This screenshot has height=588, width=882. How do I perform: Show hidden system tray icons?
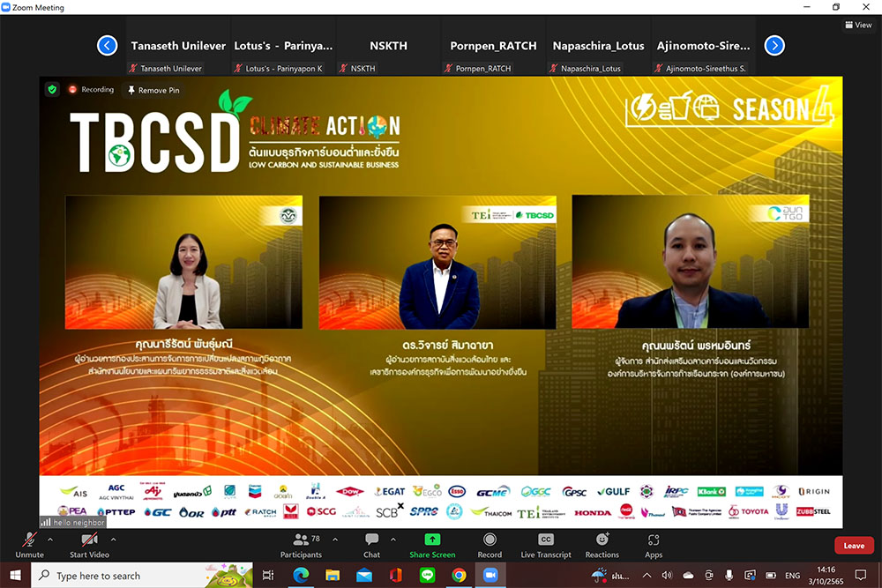(x=647, y=575)
